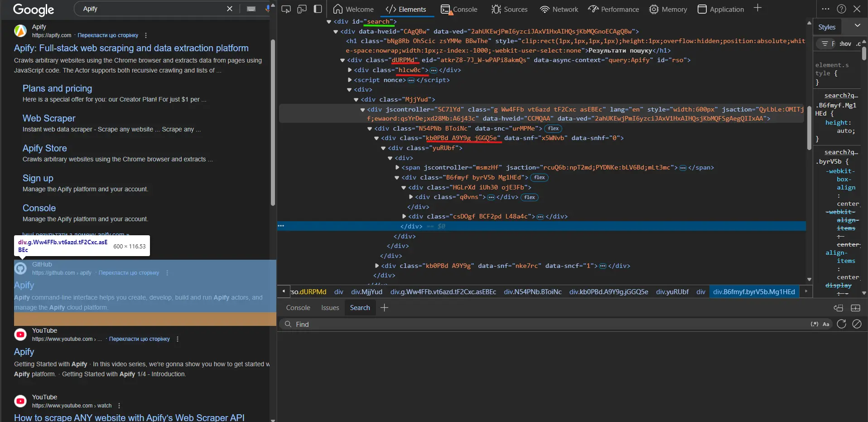Select div.yuRUbf in the DOM breadcrumb
This screenshot has width=868, height=422.
[x=671, y=291]
